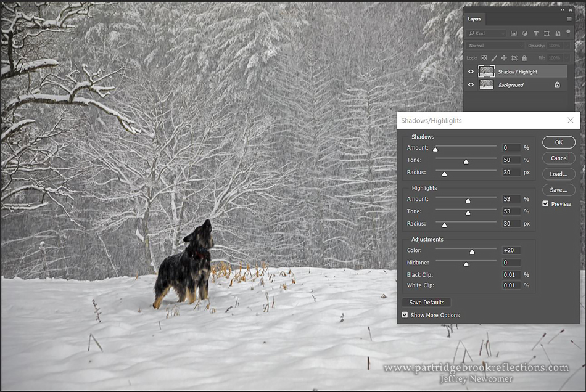
Task: Open the Layers panel menu
Action: (568, 19)
